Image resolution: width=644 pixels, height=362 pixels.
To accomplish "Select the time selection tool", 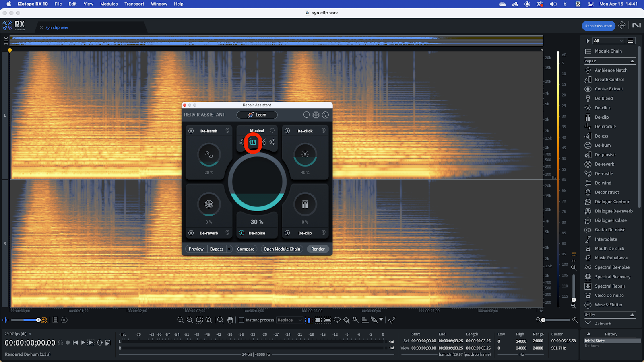I will tap(309, 320).
